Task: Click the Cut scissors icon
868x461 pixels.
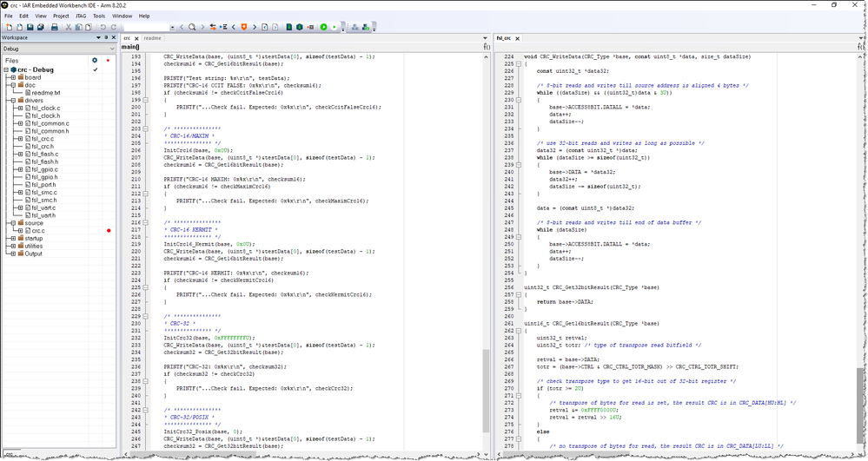Action: click(67, 28)
